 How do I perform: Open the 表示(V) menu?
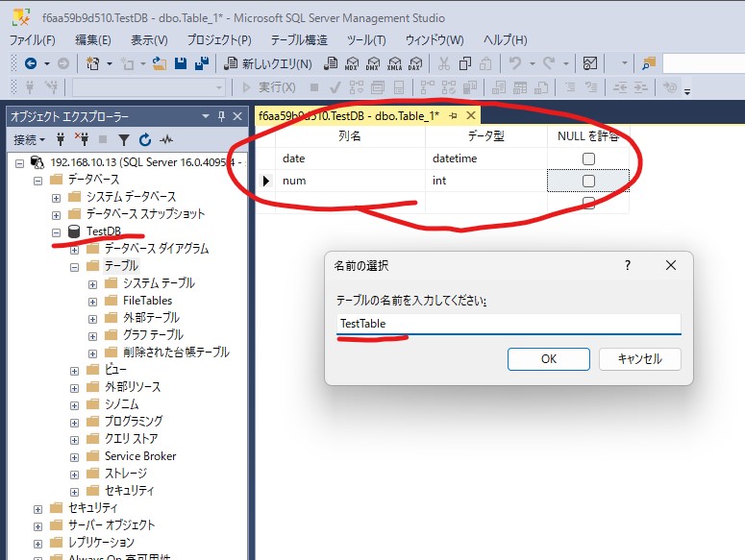point(149,40)
